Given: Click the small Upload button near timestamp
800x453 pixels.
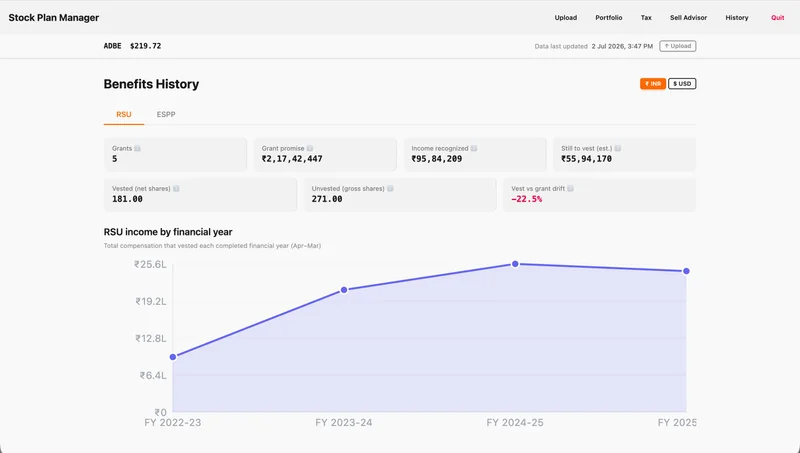Looking at the screenshot, I should (x=678, y=46).
